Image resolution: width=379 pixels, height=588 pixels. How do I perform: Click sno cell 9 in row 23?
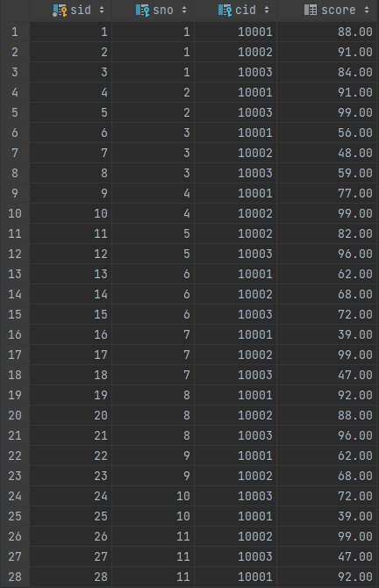153,476
